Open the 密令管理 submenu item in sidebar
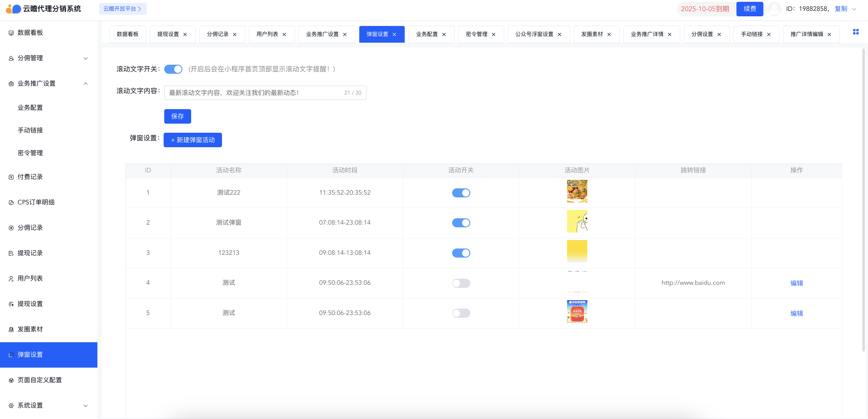Viewport: 868px width, 419px height. click(x=30, y=153)
